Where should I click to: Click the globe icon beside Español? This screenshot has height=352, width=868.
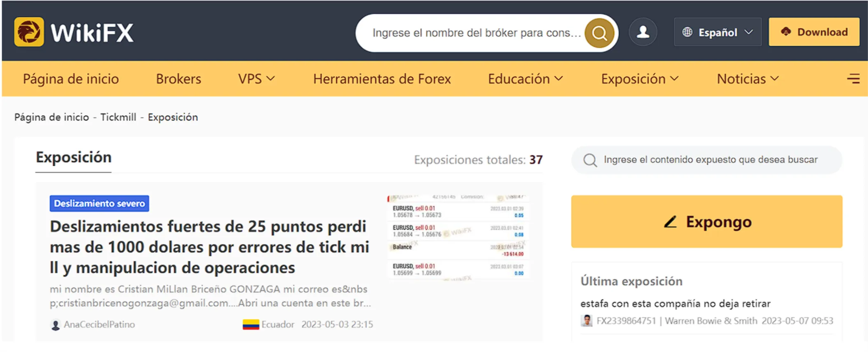[687, 32]
